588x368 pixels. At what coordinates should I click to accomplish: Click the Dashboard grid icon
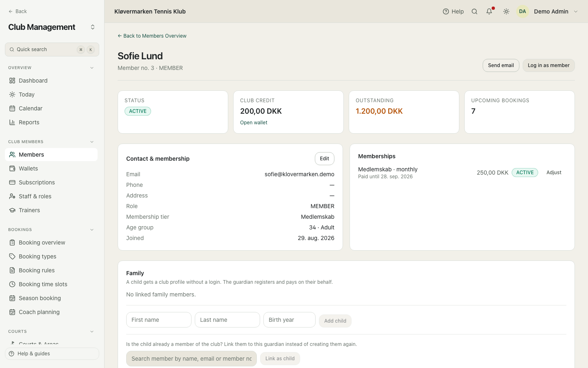click(12, 81)
